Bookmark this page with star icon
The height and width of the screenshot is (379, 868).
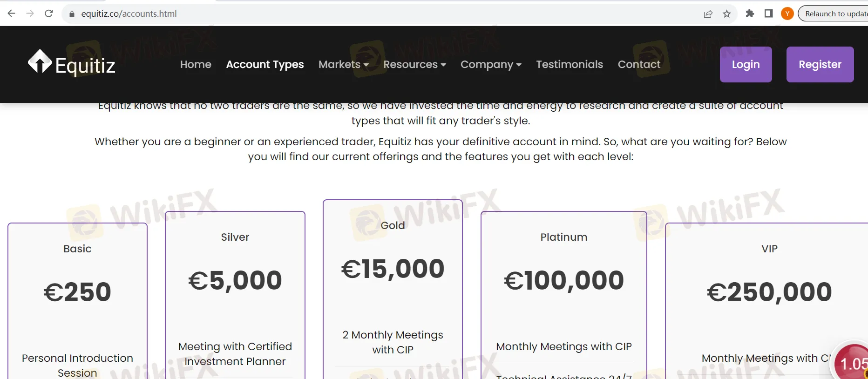pyautogui.click(x=726, y=14)
